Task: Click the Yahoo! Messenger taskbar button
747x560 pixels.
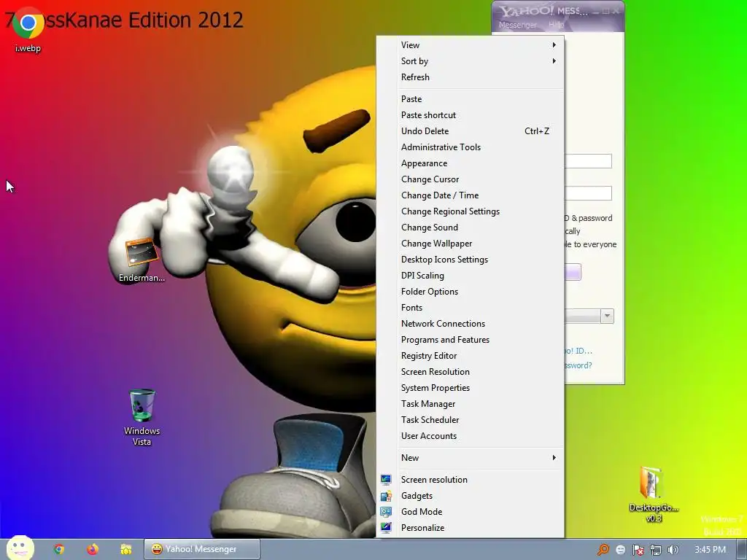Action: point(202,549)
